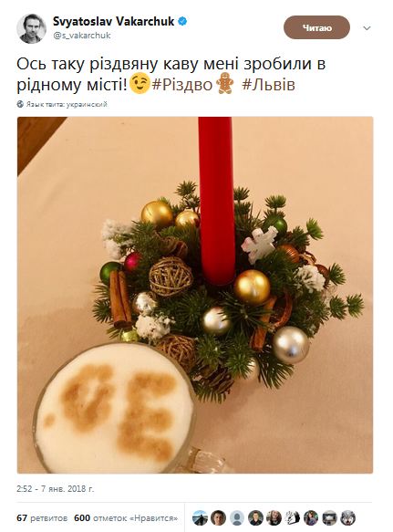Open the #Львів hashtag
The width and height of the screenshot is (393, 532).
point(269,85)
